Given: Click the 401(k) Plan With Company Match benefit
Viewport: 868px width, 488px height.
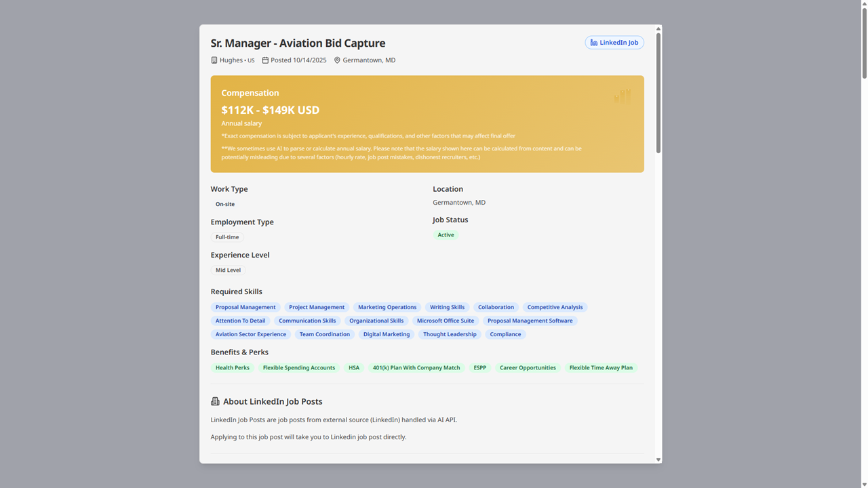Looking at the screenshot, I should (416, 367).
